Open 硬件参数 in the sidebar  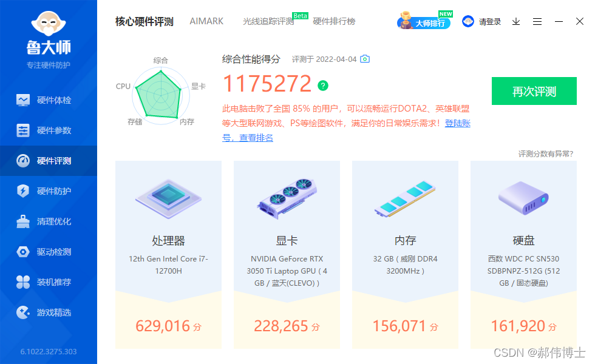click(x=49, y=130)
